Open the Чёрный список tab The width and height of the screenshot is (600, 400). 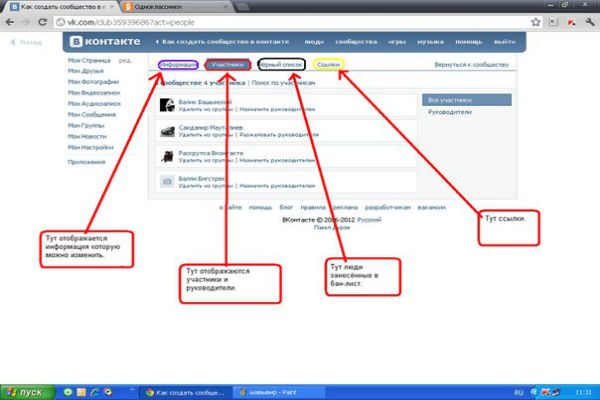coord(281,65)
